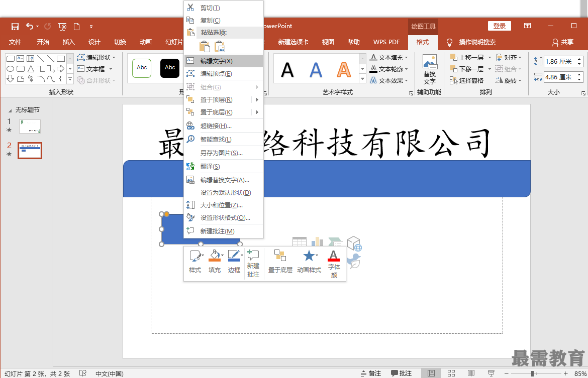Open the 编辑形状 dropdown
This screenshot has width=588, height=378.
pyautogui.click(x=96, y=57)
